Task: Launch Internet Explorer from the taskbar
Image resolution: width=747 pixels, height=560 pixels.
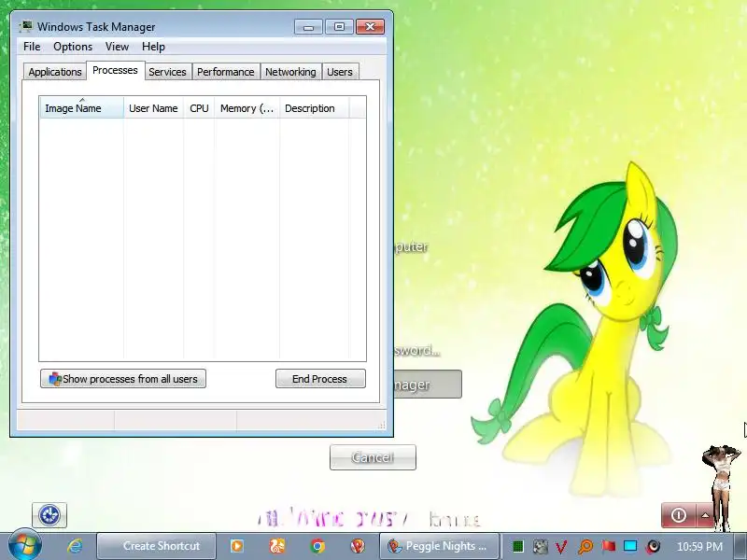Action: click(75, 546)
